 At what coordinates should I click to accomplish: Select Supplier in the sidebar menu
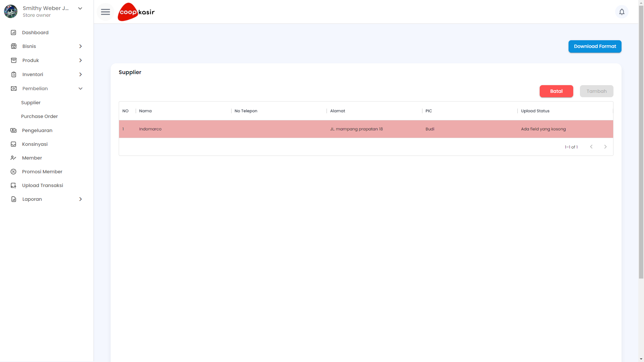click(x=31, y=103)
